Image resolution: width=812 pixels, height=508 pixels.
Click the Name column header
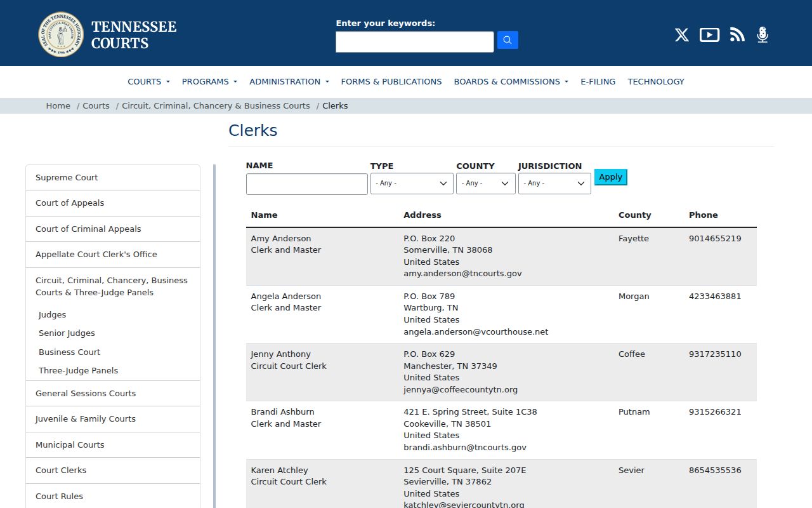[264, 215]
